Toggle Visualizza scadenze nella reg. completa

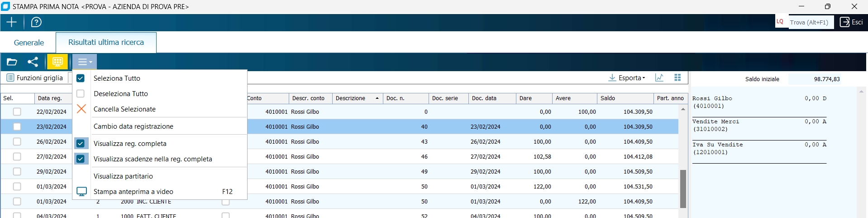pos(160,159)
